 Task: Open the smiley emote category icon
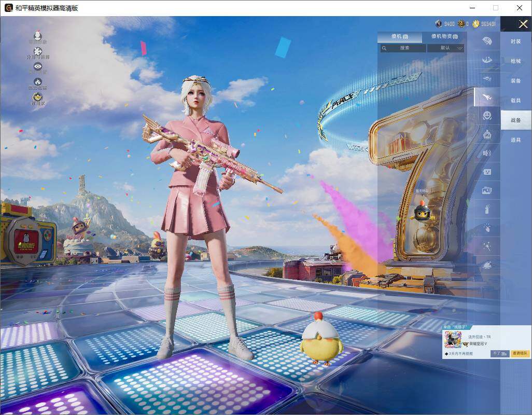pyautogui.click(x=487, y=116)
